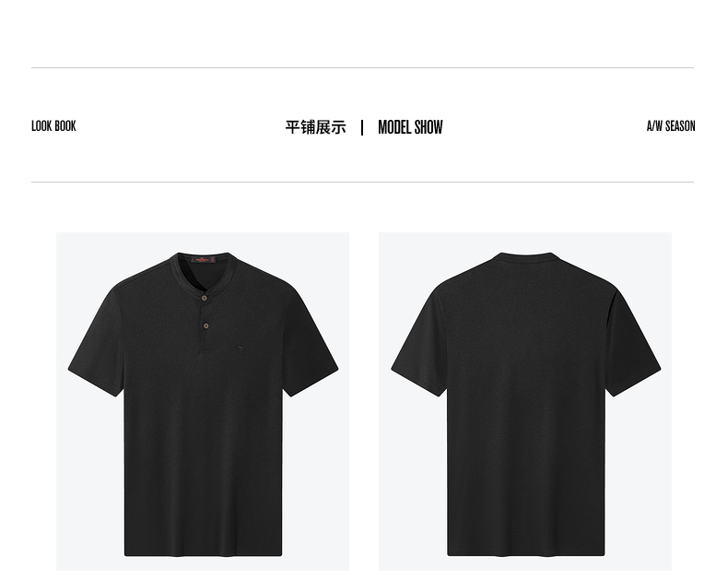The height and width of the screenshot is (579, 728).
Task: Click the vertical divider between headings
Action: click(362, 127)
